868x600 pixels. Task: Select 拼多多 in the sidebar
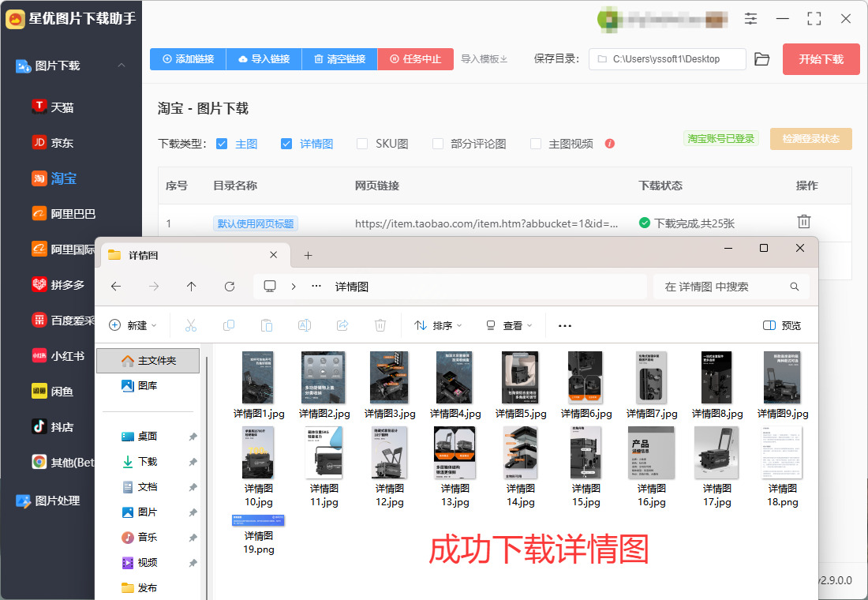[x=58, y=285]
